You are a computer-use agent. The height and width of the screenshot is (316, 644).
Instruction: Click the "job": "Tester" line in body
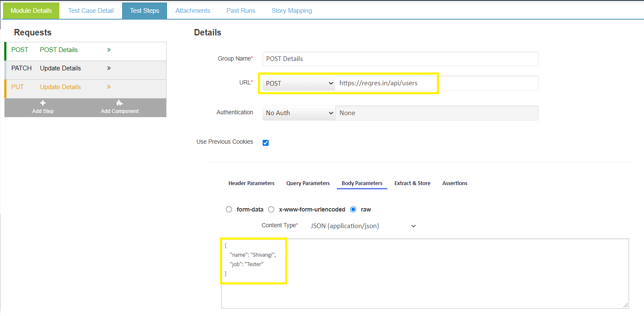pyautogui.click(x=246, y=264)
